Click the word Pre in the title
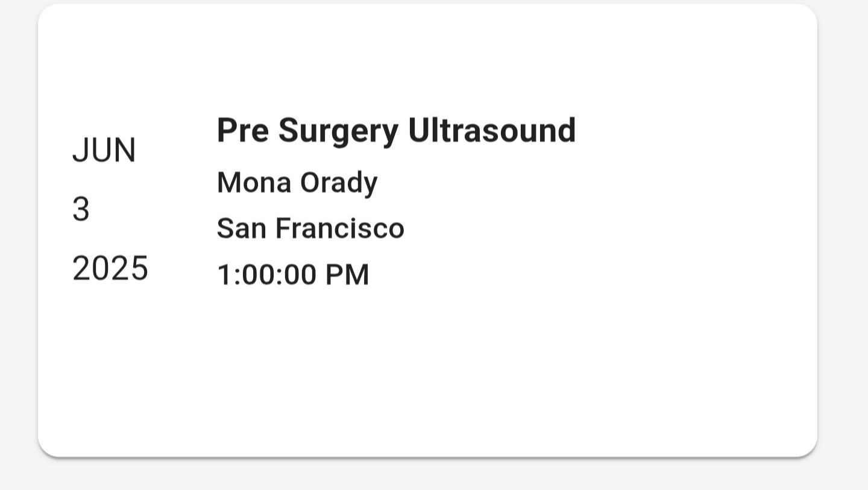This screenshot has height=490, width=868. [x=242, y=130]
